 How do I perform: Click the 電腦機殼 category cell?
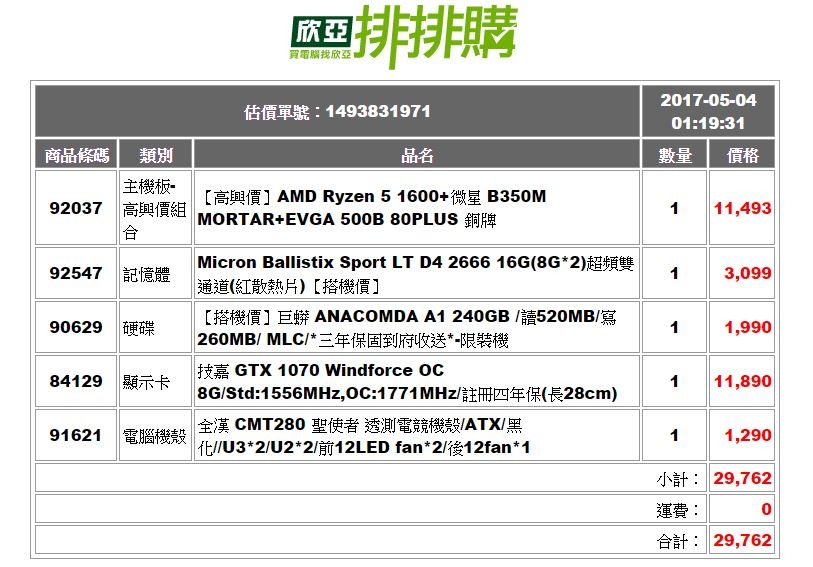pyautogui.click(x=156, y=435)
